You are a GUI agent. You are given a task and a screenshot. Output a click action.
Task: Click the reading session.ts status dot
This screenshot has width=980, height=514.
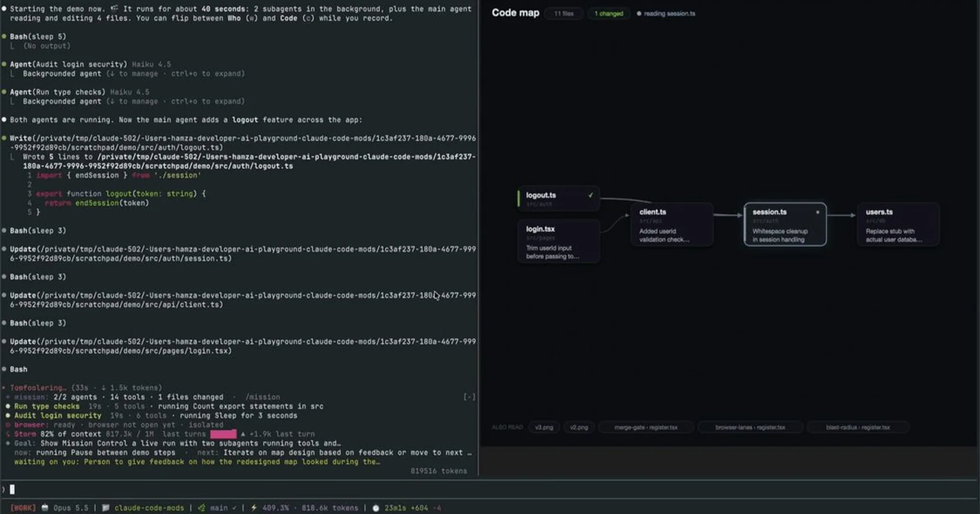coord(639,14)
